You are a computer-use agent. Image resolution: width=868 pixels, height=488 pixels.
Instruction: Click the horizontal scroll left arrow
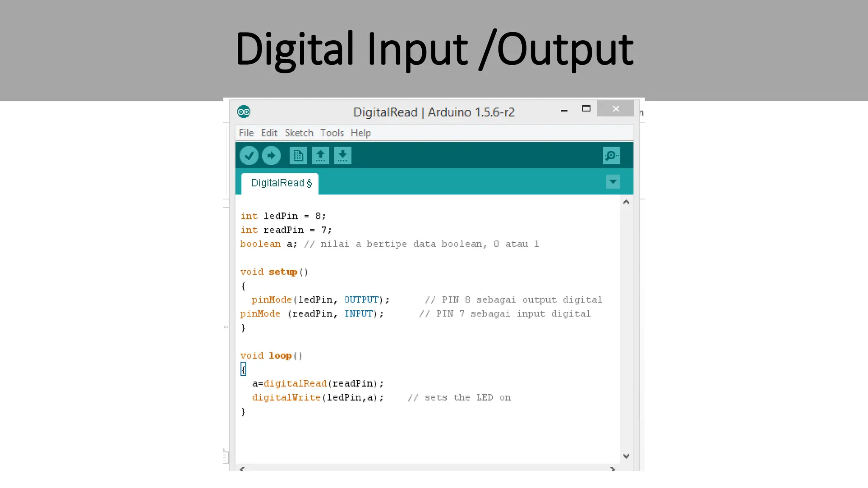coord(242,469)
